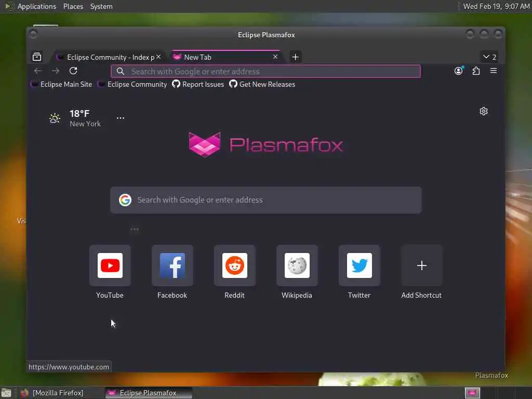This screenshot has height=399, width=532.
Task: Click the Plasmafox logo
Action: tap(265, 145)
